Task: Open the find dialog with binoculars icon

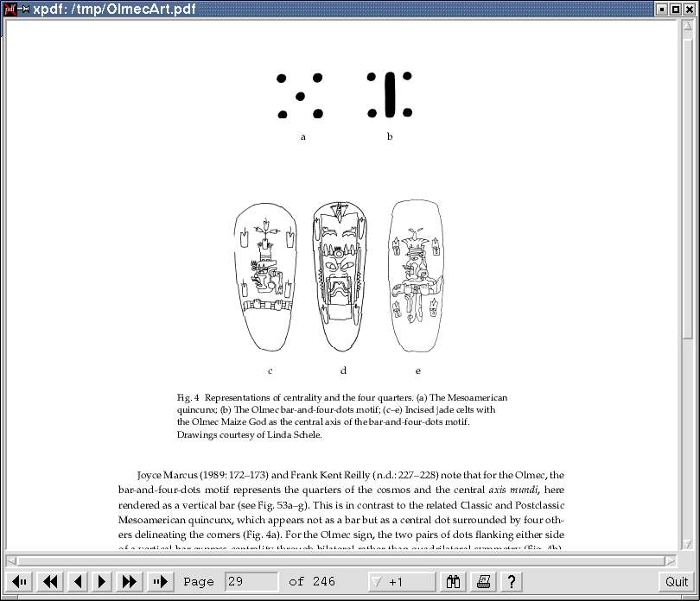Action: coord(453,581)
